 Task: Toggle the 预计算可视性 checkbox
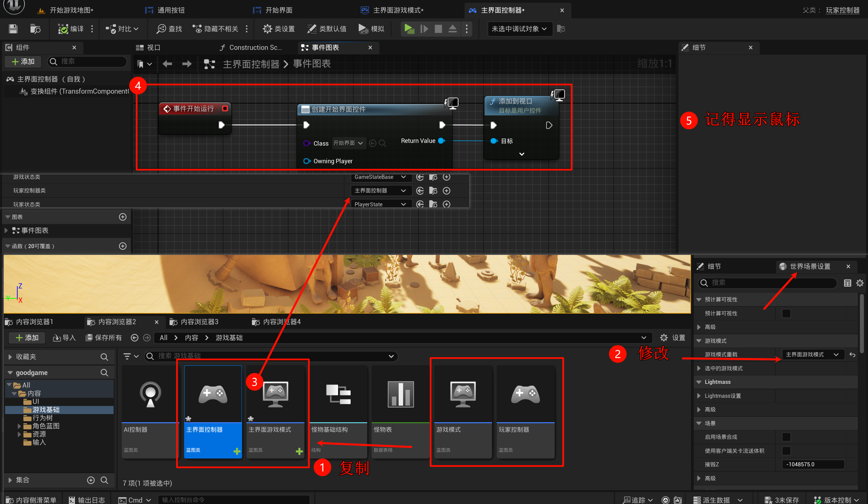coord(786,313)
